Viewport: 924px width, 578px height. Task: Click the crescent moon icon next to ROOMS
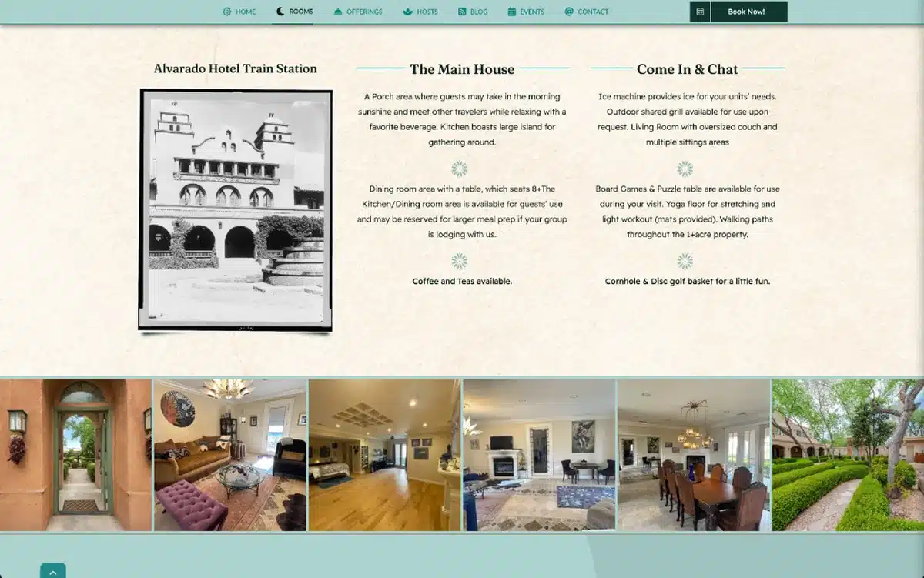click(278, 11)
